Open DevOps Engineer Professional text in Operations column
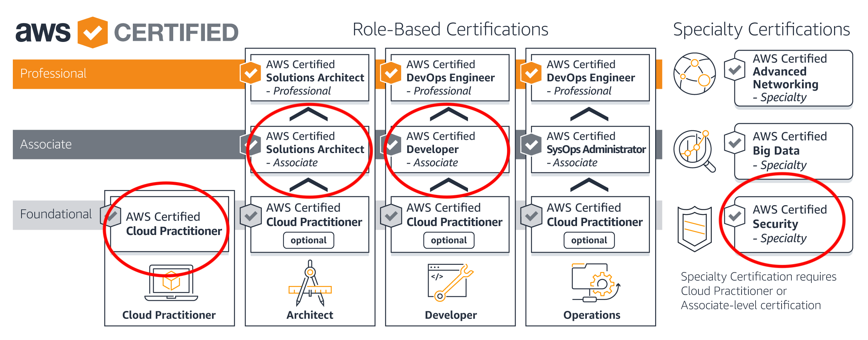868x340 pixels. [591, 77]
